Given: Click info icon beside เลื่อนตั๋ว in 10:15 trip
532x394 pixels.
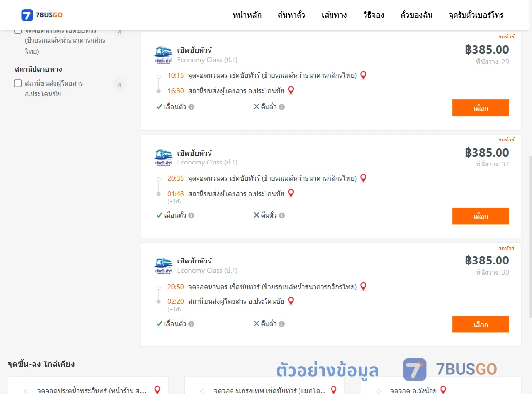Looking at the screenshot, I should (191, 107).
